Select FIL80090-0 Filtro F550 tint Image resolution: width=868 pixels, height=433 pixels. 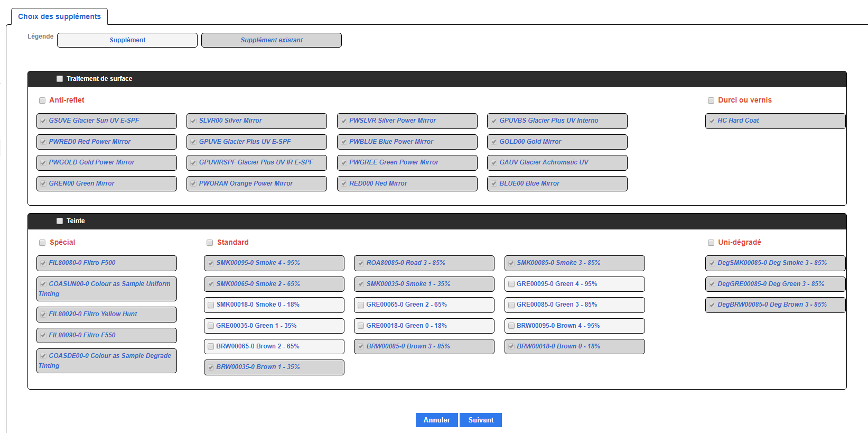click(x=107, y=336)
